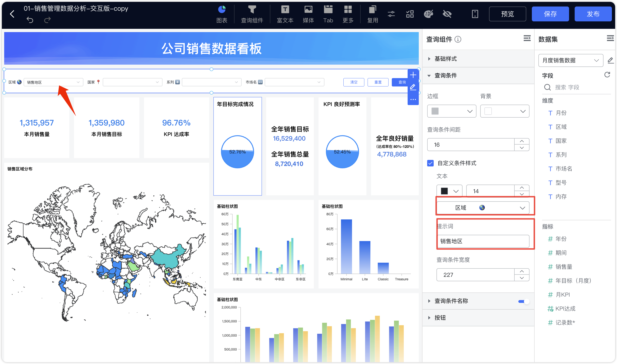The width and height of the screenshot is (617, 364).
Task: Open the three-dots menu on query component
Action: pyautogui.click(x=413, y=99)
